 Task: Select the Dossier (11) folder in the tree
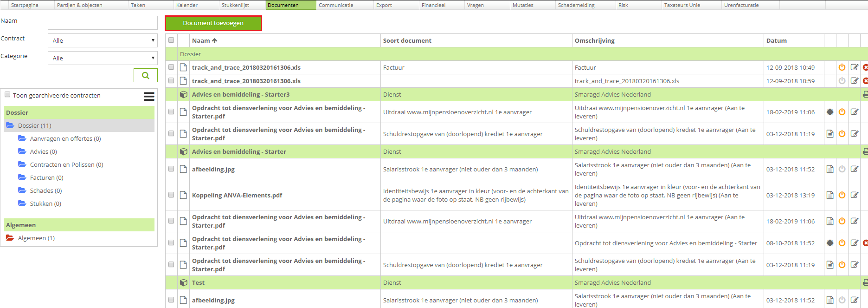click(x=34, y=125)
